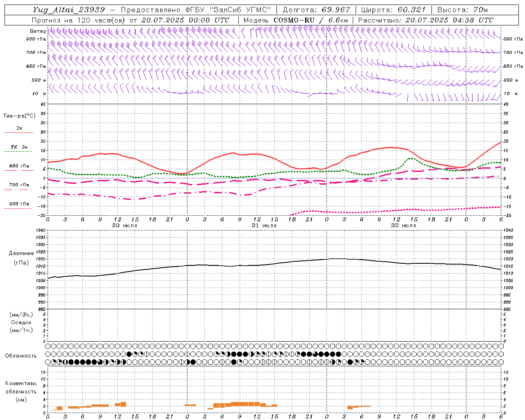Viewport: 525px width, 420px height.
Task: Select the 21 июля date label
Action: click(x=264, y=226)
